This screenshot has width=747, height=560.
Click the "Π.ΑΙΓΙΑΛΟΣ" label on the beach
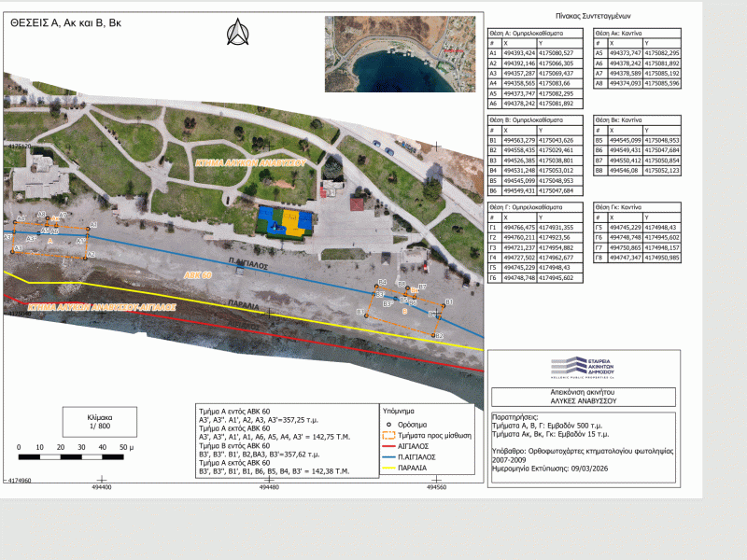click(x=248, y=265)
